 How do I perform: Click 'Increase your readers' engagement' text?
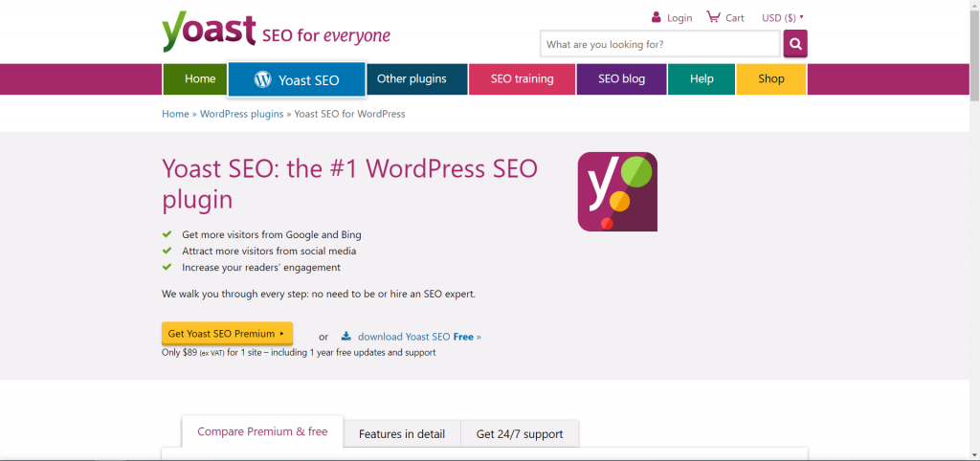pos(261,268)
